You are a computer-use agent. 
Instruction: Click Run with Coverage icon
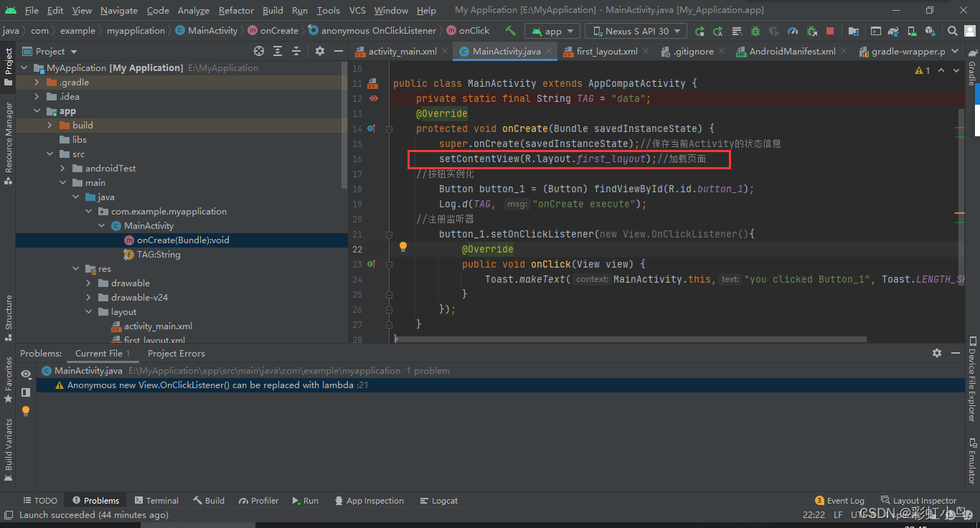[x=774, y=31]
